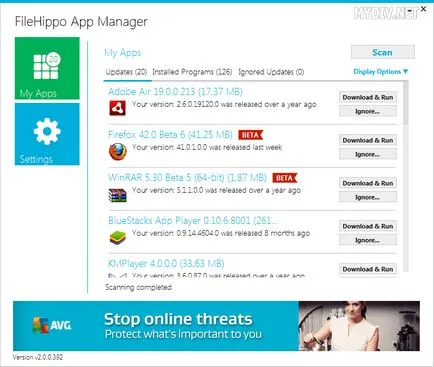Download & Run the WinRAR 5.30 Beta update

tap(368, 183)
